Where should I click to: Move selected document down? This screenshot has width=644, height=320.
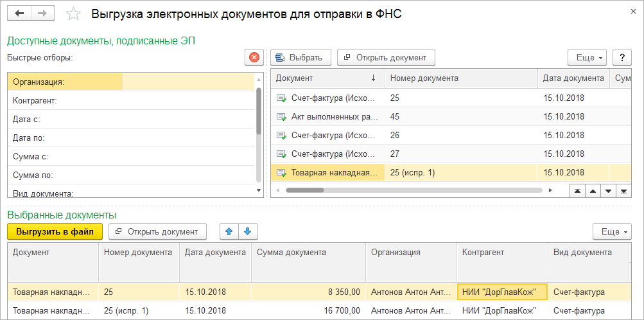click(248, 231)
